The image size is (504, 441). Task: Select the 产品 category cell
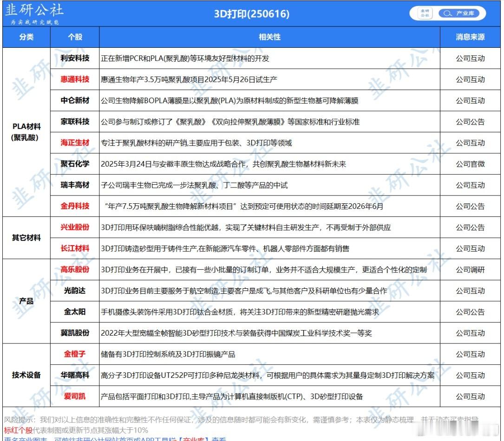click(x=26, y=301)
